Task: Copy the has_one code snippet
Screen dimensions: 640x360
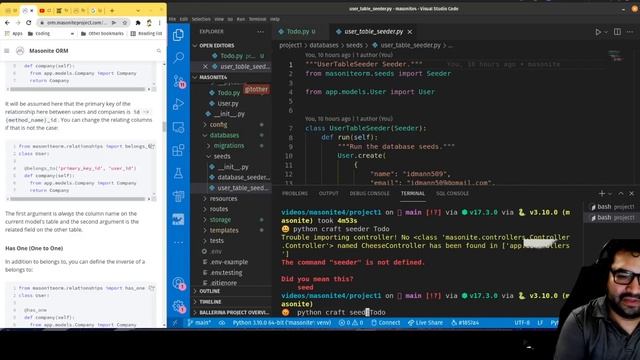Action: [x=152, y=288]
